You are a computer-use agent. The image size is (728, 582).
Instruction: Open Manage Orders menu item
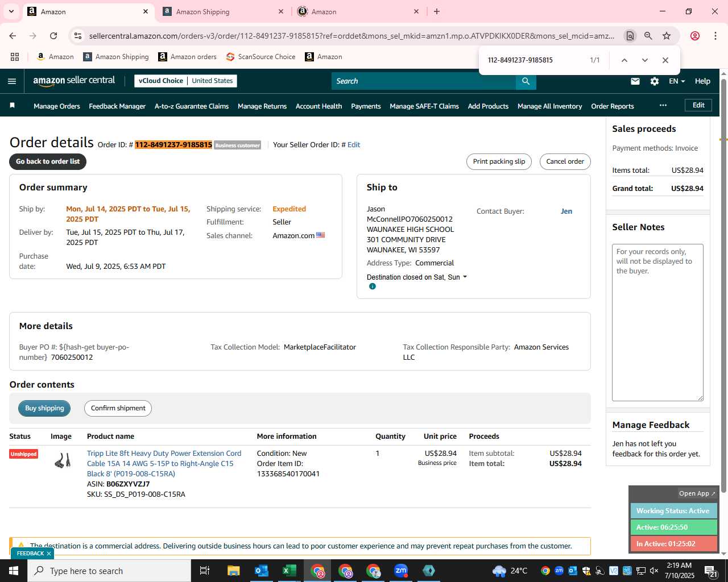pos(57,106)
